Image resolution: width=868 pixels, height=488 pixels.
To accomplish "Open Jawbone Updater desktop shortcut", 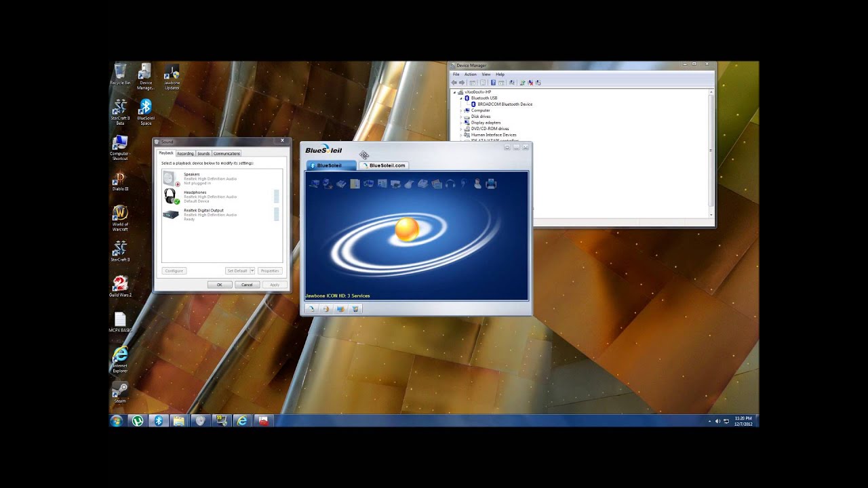I will 172,77.
